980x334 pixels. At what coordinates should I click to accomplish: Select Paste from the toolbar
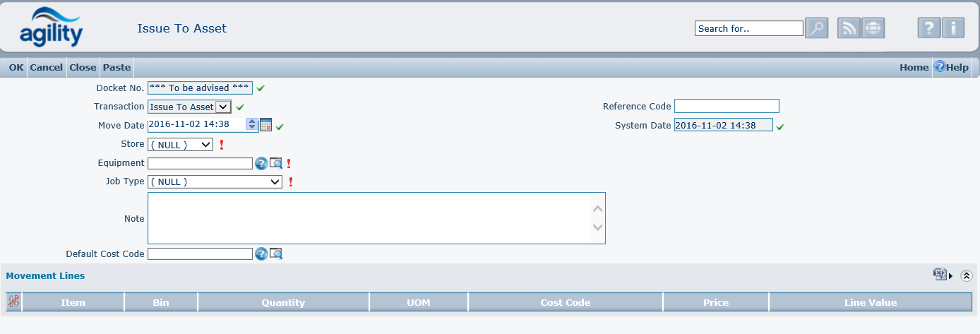tap(116, 67)
